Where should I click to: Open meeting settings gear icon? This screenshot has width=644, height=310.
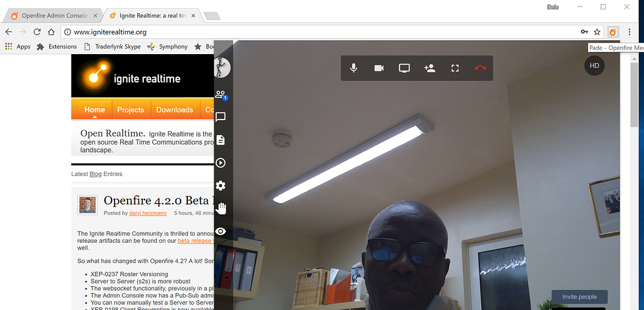(x=221, y=185)
